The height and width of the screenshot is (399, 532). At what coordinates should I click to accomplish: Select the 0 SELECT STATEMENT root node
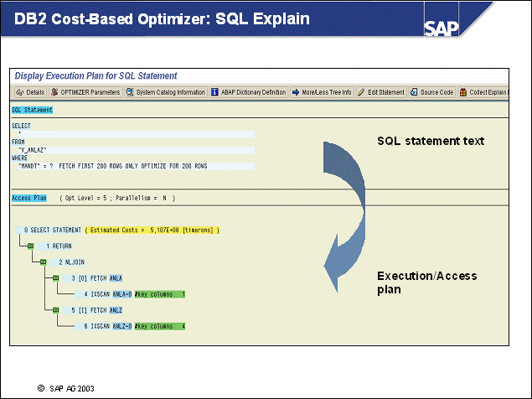[54, 230]
